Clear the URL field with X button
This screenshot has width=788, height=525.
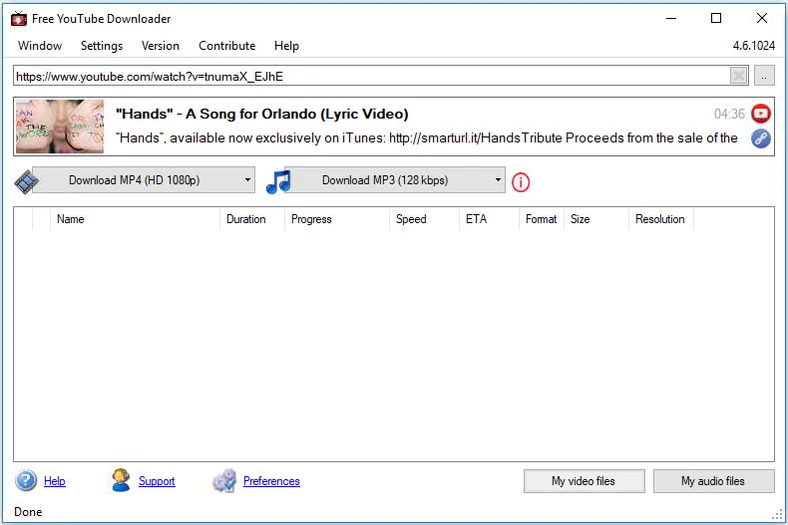tap(739, 76)
